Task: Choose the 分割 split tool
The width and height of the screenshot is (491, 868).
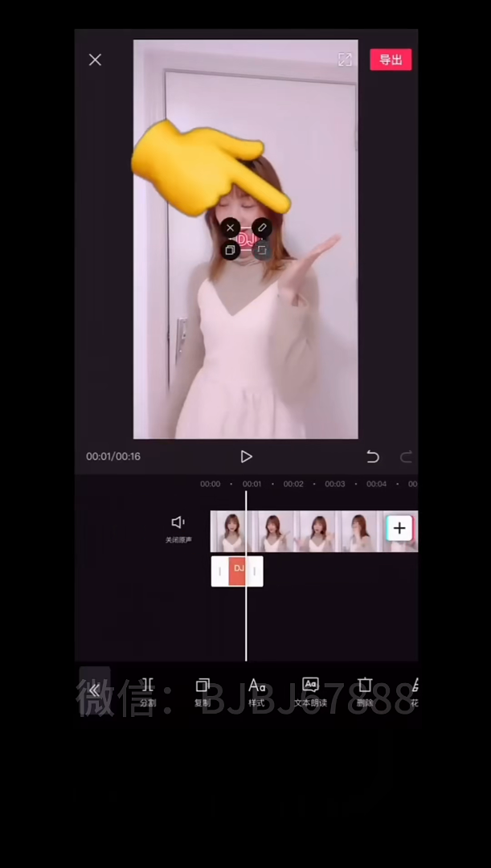Action: click(x=148, y=693)
